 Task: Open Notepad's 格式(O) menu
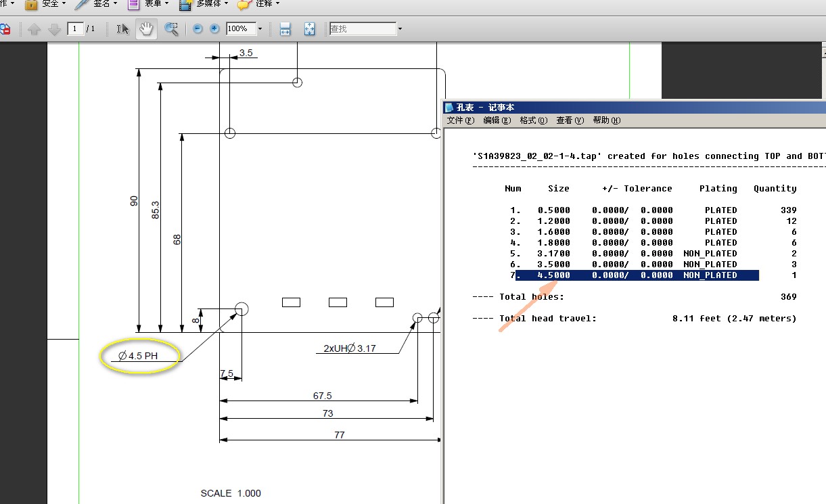[x=533, y=120]
